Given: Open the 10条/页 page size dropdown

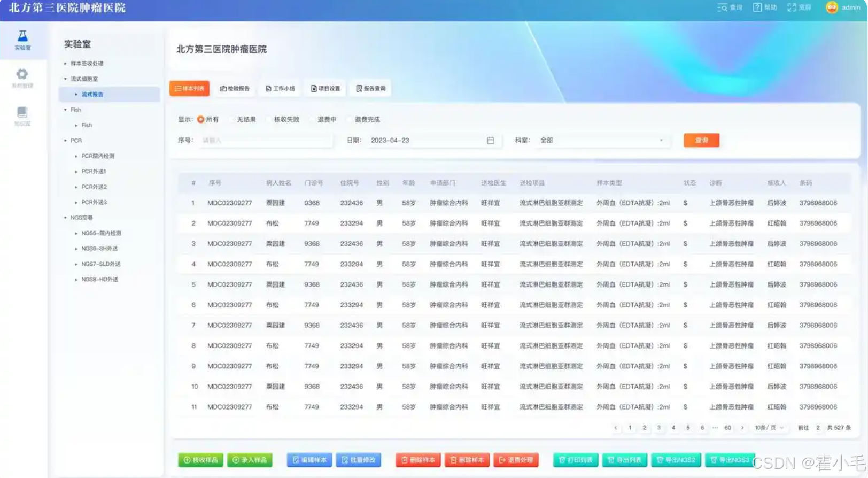Looking at the screenshot, I should click(769, 428).
